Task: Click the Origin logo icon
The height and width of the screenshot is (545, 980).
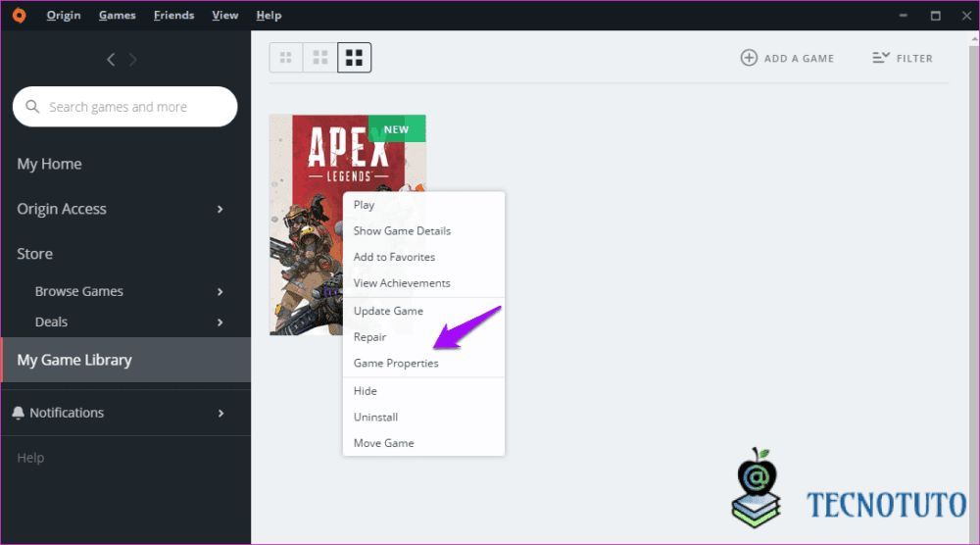Action: click(20, 15)
